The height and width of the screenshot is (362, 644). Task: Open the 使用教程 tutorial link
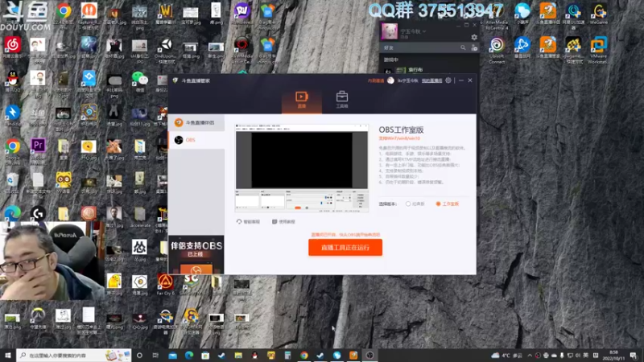click(283, 222)
